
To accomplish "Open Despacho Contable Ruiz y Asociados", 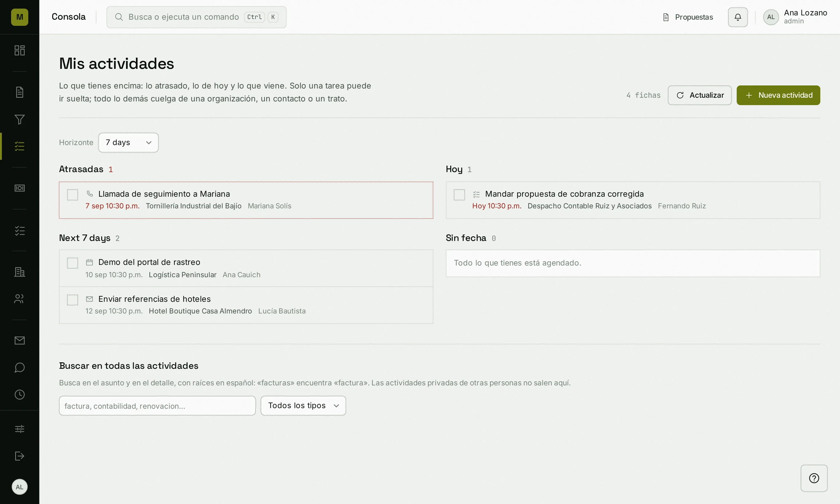I will [589, 206].
